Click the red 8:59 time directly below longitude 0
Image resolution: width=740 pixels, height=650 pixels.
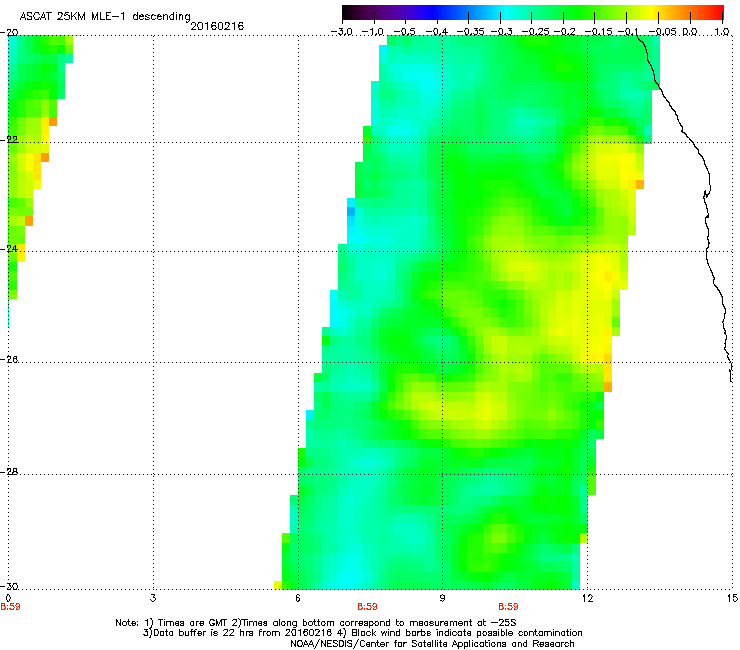[10, 607]
